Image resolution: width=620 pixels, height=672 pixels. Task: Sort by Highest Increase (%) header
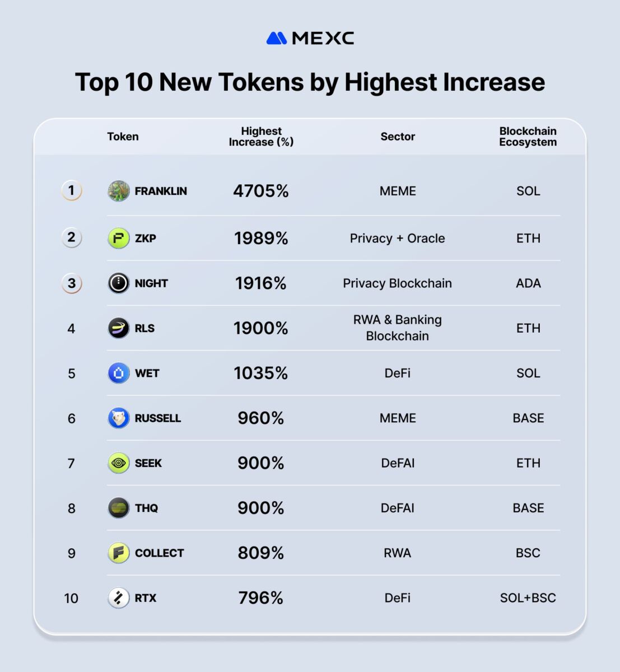click(x=261, y=137)
